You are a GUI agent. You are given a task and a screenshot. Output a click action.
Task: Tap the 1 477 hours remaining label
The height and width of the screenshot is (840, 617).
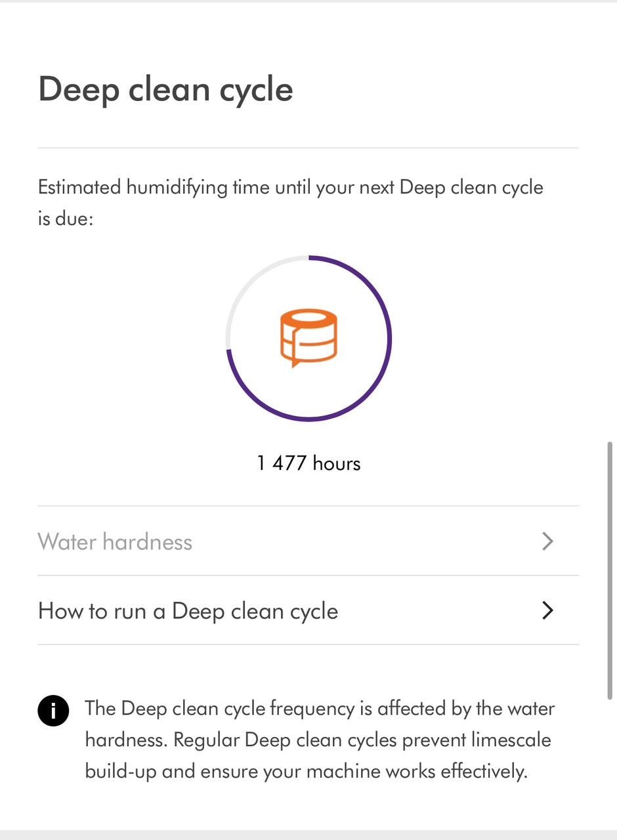click(308, 463)
